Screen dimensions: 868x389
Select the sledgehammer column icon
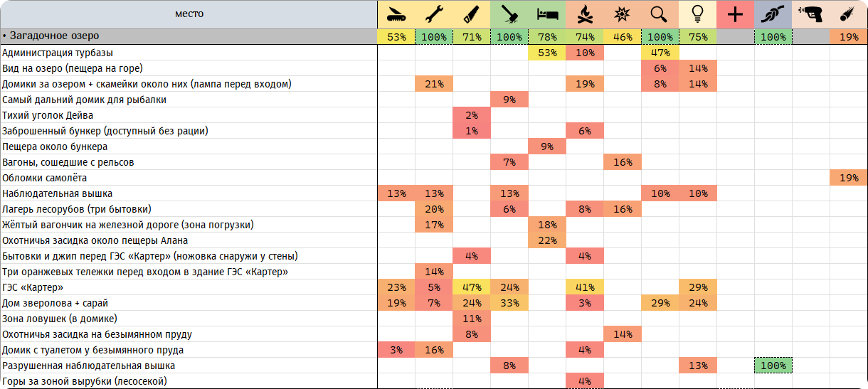click(509, 14)
